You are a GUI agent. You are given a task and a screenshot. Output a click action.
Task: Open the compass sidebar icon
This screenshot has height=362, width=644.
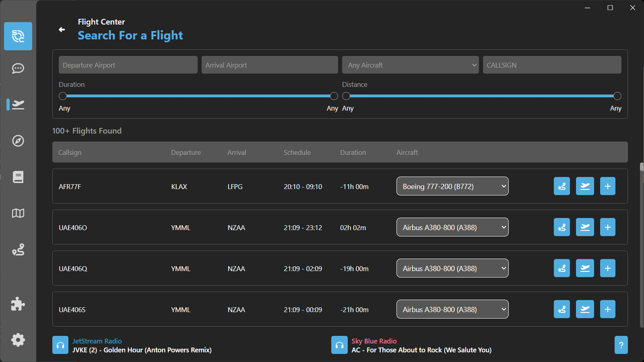pyautogui.click(x=18, y=141)
